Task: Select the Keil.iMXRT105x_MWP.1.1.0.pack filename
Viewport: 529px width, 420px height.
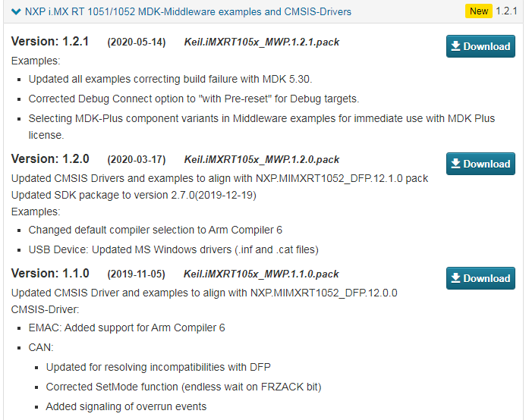Action: (x=261, y=274)
